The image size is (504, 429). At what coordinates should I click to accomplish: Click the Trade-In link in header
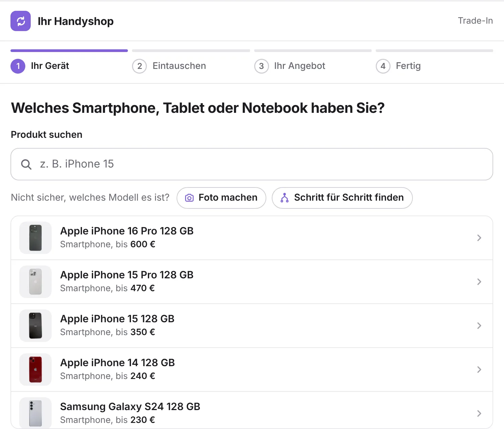475,21
